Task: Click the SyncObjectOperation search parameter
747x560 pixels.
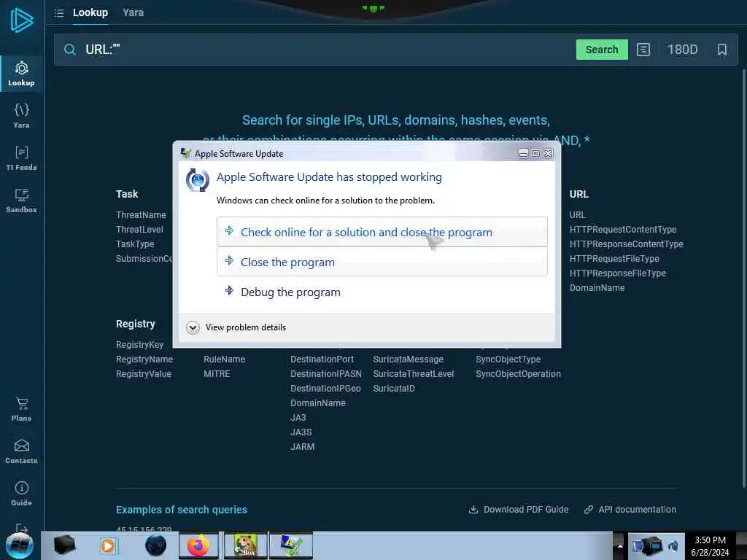Action: pos(518,374)
